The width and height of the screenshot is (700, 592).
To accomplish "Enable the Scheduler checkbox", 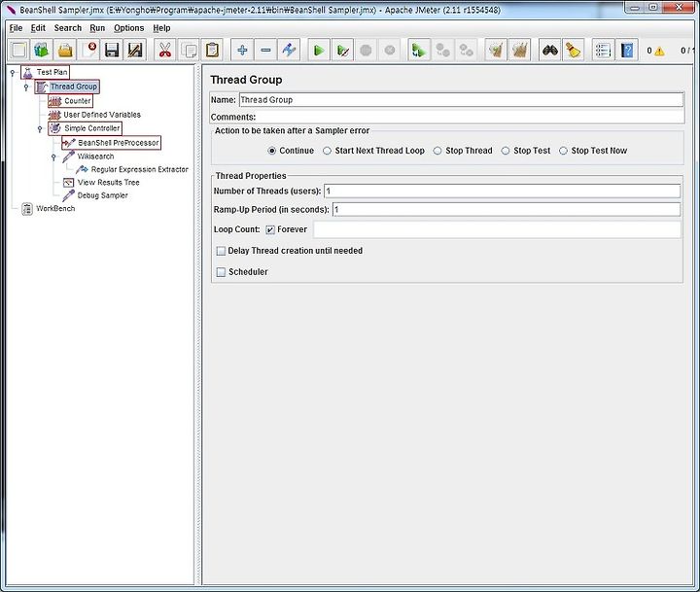I will [221, 272].
